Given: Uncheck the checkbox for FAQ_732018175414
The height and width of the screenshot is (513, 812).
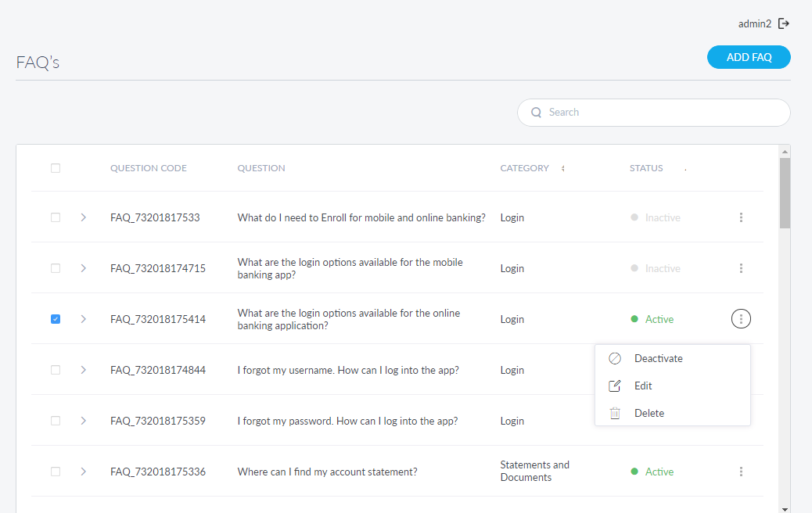Looking at the screenshot, I should click(56, 319).
